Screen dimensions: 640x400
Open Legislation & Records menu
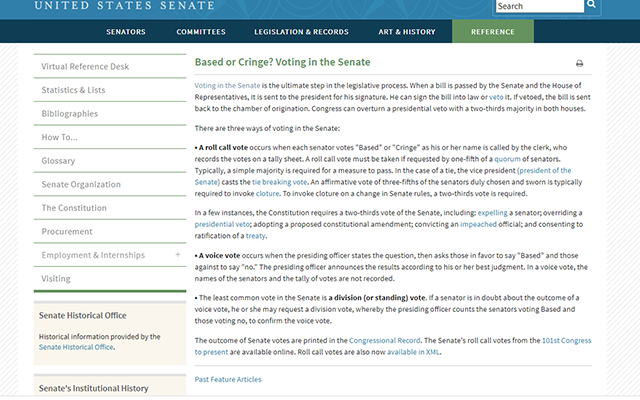coord(301,32)
